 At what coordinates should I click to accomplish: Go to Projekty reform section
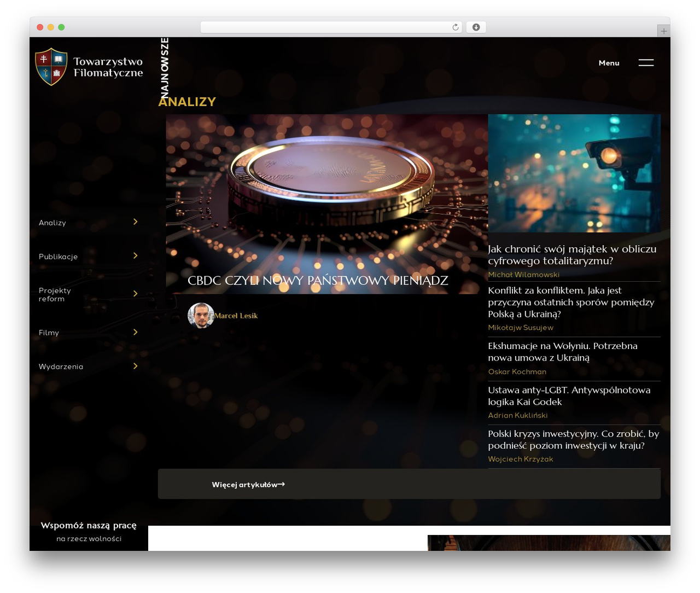(x=55, y=294)
